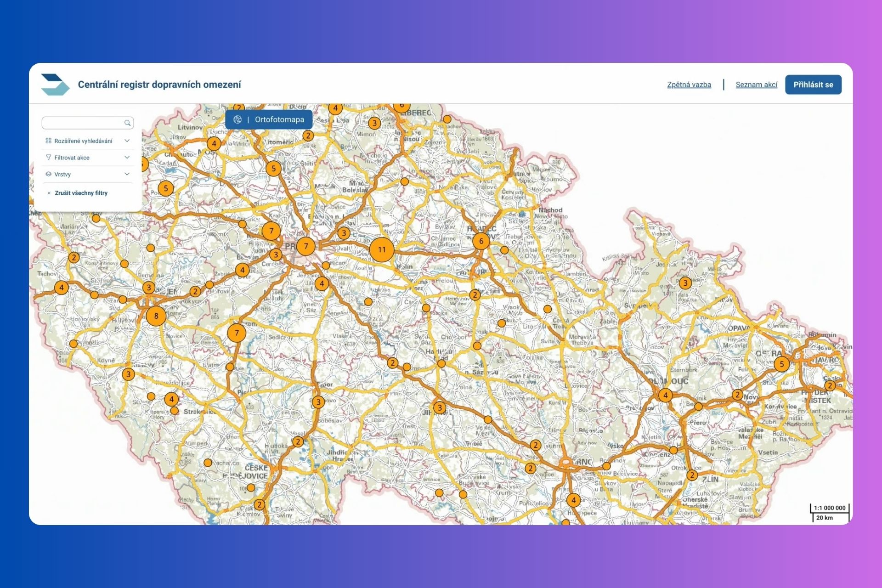Image resolution: width=882 pixels, height=588 pixels.
Task: Expand the Filtrovat akce chevron
Action: pyautogui.click(x=127, y=158)
